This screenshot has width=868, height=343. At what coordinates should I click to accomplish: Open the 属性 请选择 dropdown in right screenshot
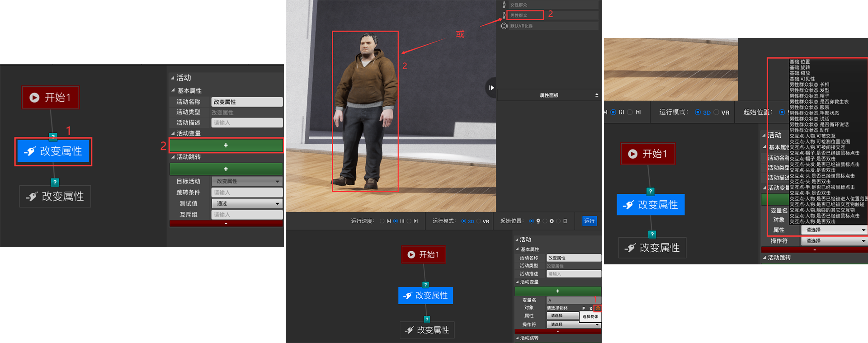point(834,230)
